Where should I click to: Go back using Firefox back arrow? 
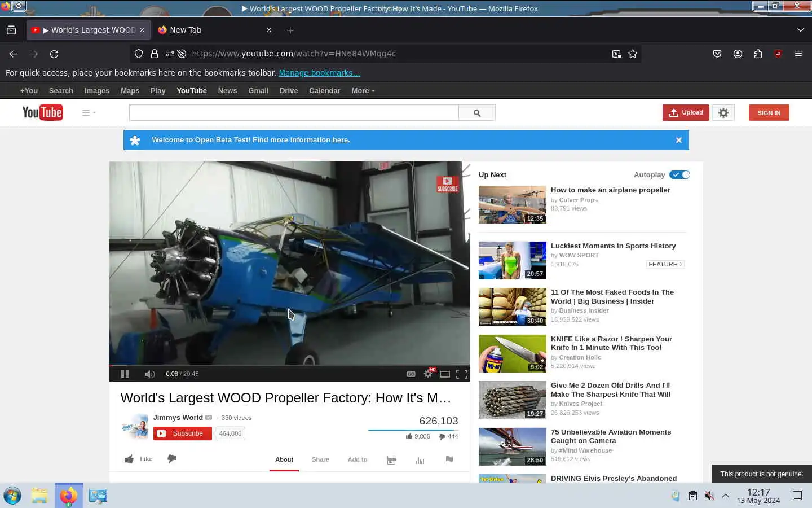14,54
